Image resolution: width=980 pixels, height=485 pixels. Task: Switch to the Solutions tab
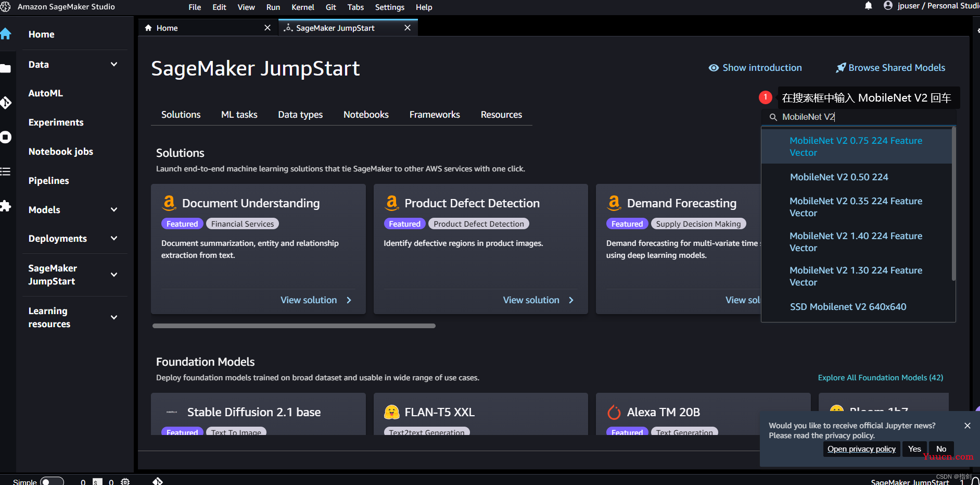181,115
